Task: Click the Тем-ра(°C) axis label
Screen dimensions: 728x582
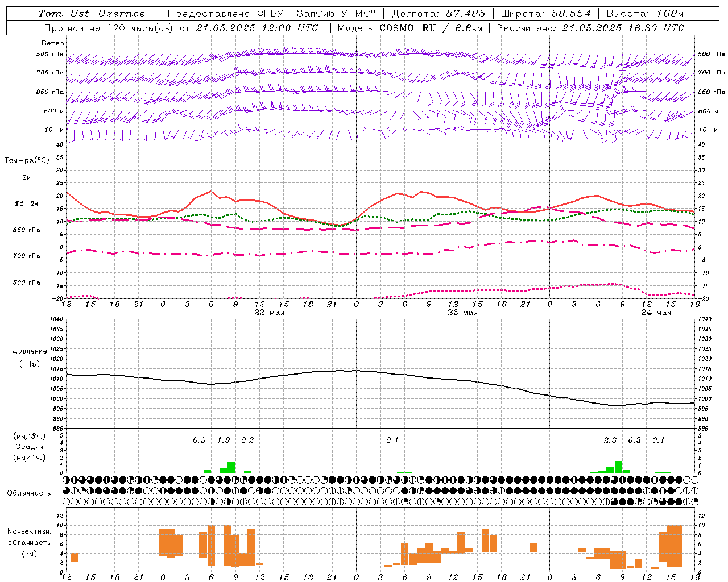Action: point(27,161)
